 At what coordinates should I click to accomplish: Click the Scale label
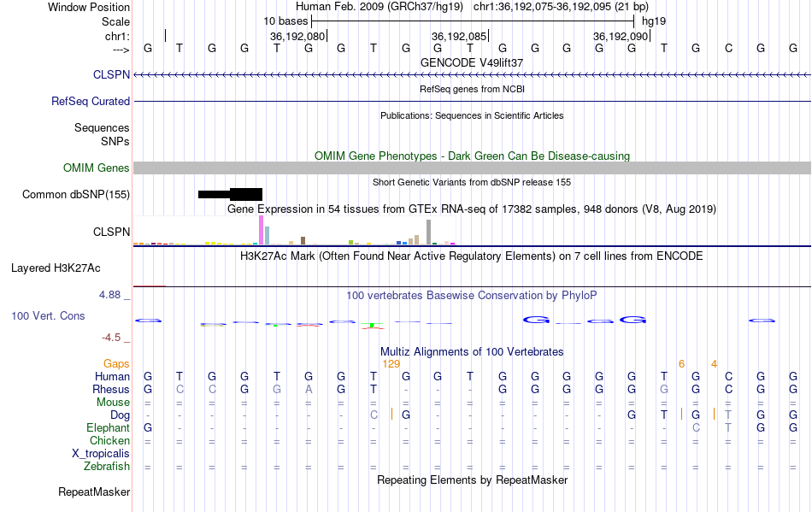click(115, 21)
